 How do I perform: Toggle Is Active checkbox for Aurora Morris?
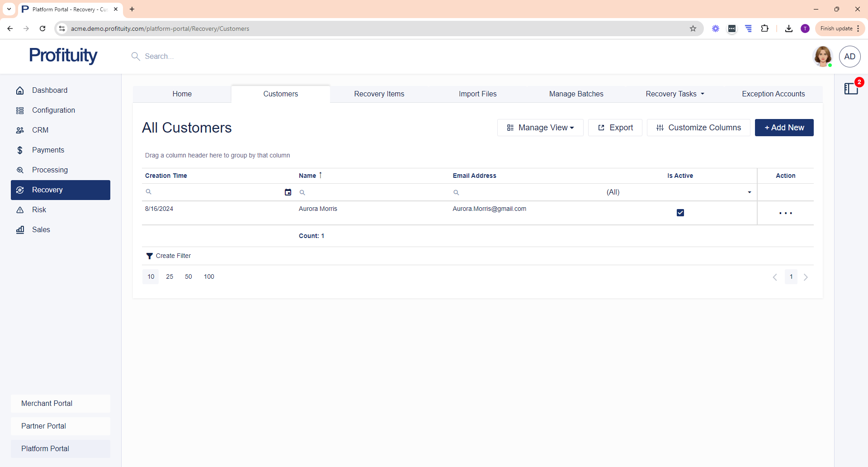click(680, 213)
